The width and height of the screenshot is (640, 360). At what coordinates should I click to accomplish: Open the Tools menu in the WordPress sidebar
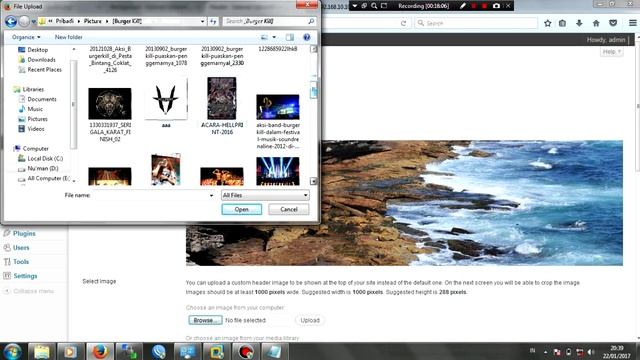tap(20, 262)
